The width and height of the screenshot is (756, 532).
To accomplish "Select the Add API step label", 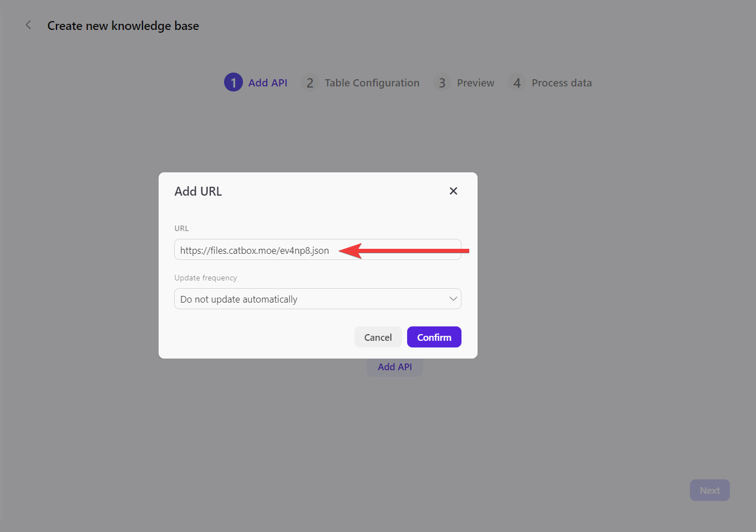I will point(267,83).
